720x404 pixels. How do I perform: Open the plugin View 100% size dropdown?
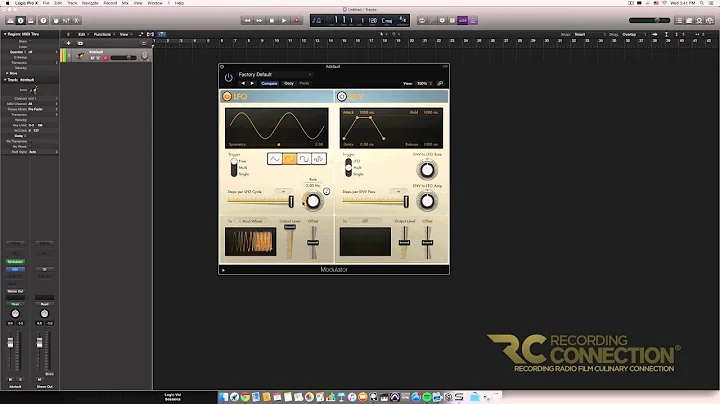click(424, 84)
